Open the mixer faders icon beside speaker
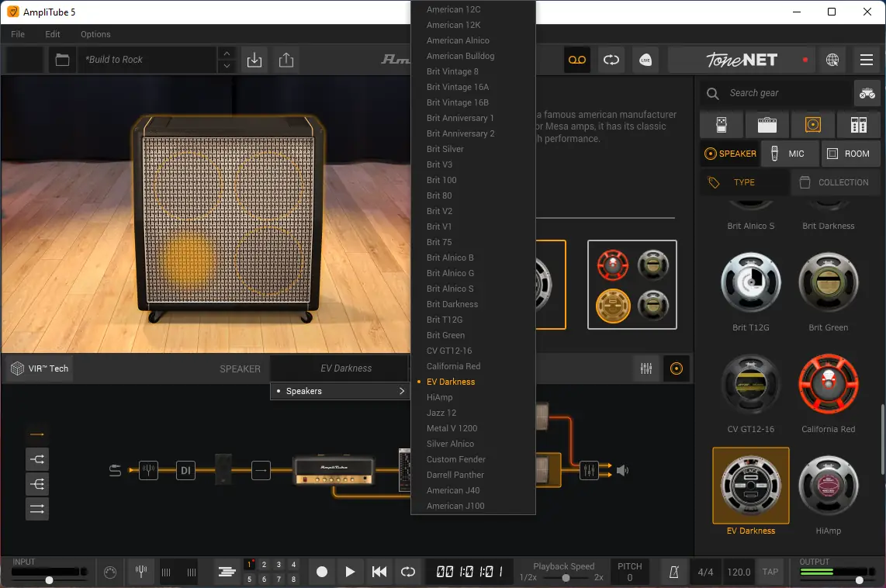This screenshot has width=886, height=588. pyautogui.click(x=645, y=368)
